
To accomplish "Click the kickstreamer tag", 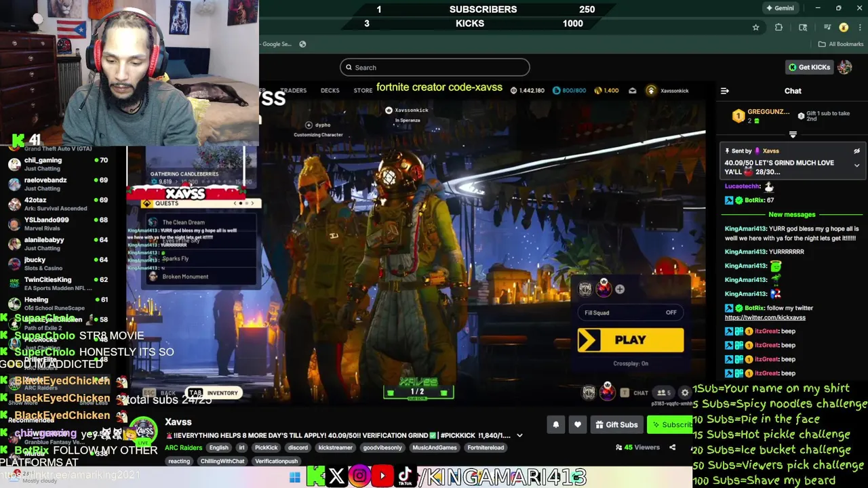I will pyautogui.click(x=335, y=447).
